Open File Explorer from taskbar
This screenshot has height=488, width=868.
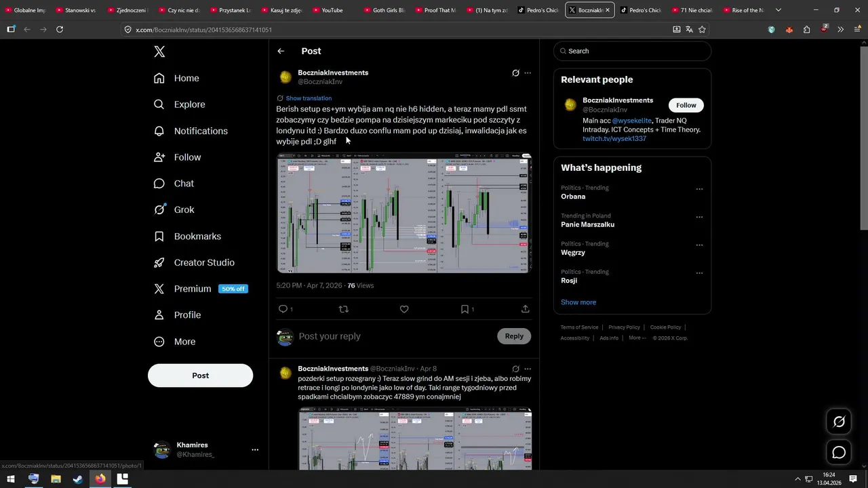click(56, 479)
